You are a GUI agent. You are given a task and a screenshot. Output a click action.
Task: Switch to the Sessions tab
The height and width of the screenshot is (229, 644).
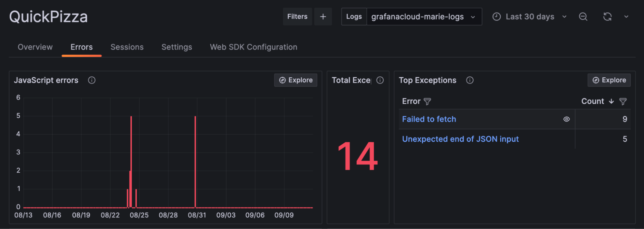(x=127, y=47)
